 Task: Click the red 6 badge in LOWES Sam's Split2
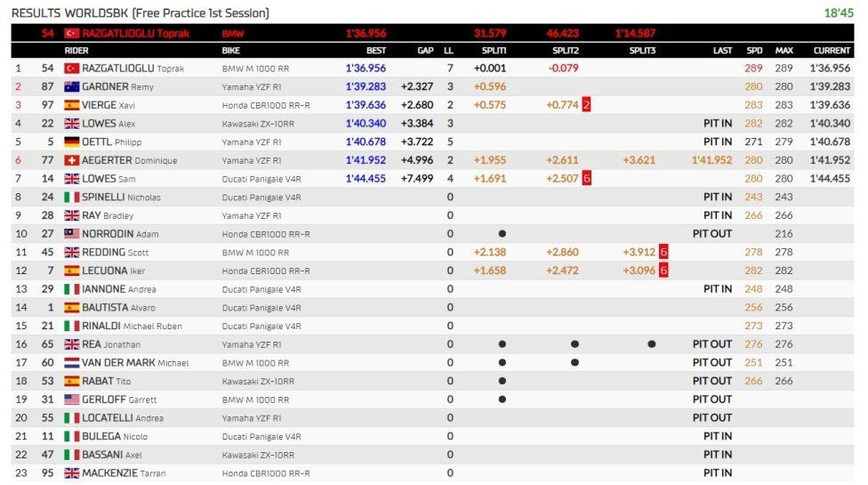pyautogui.click(x=586, y=178)
